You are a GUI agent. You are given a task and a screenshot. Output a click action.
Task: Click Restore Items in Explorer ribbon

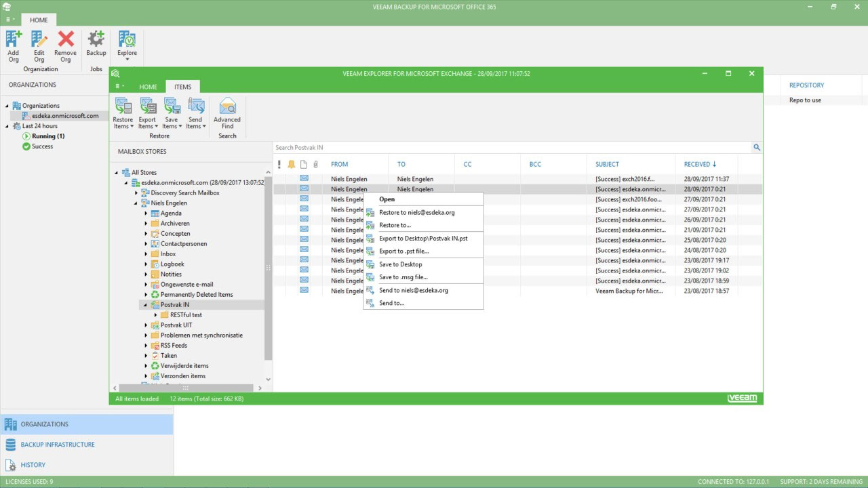click(123, 113)
